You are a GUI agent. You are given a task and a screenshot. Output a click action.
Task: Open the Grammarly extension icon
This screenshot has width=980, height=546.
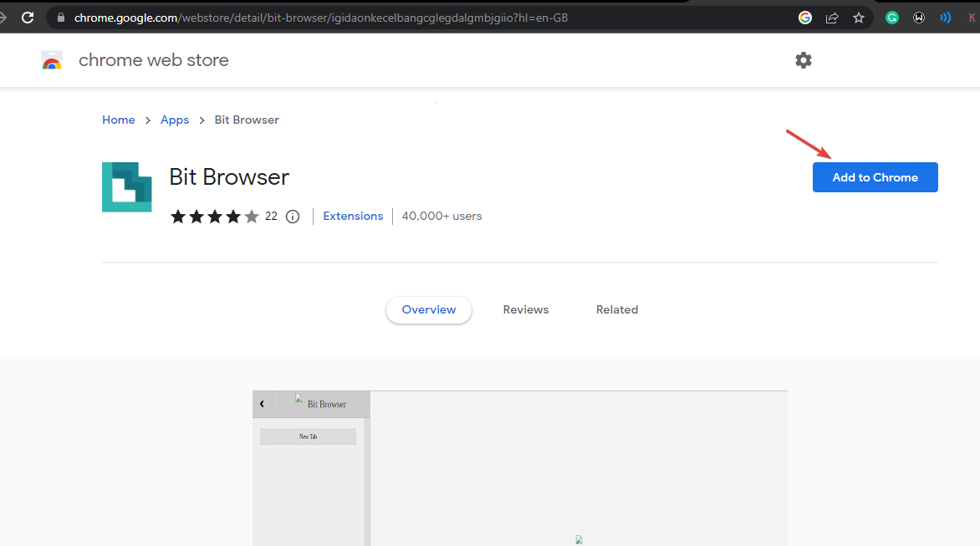coord(892,18)
